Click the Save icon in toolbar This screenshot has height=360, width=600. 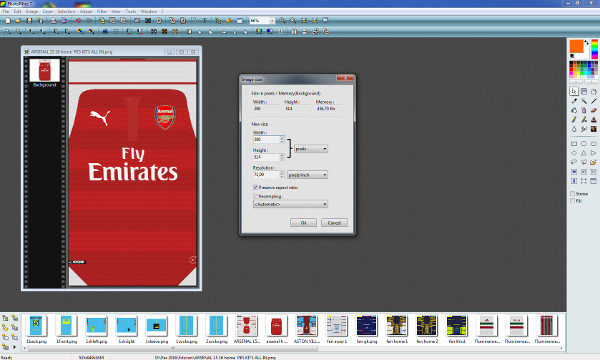point(29,21)
